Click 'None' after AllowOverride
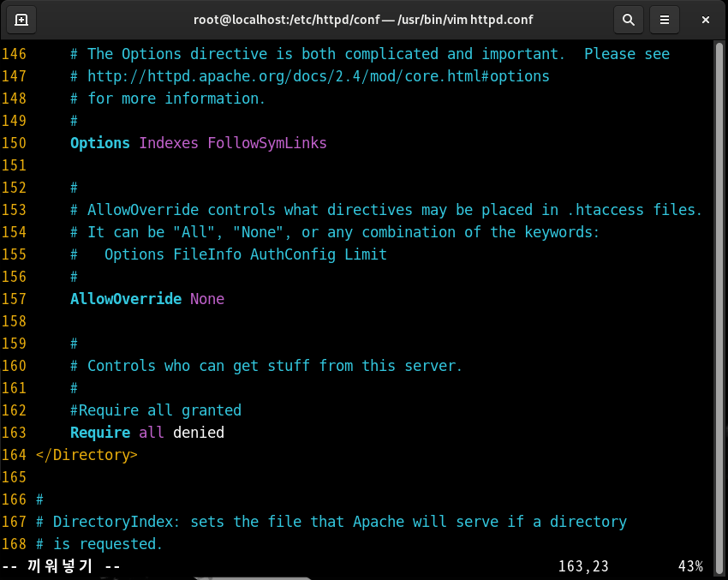Viewport: 728px width, 580px height. pos(207,299)
